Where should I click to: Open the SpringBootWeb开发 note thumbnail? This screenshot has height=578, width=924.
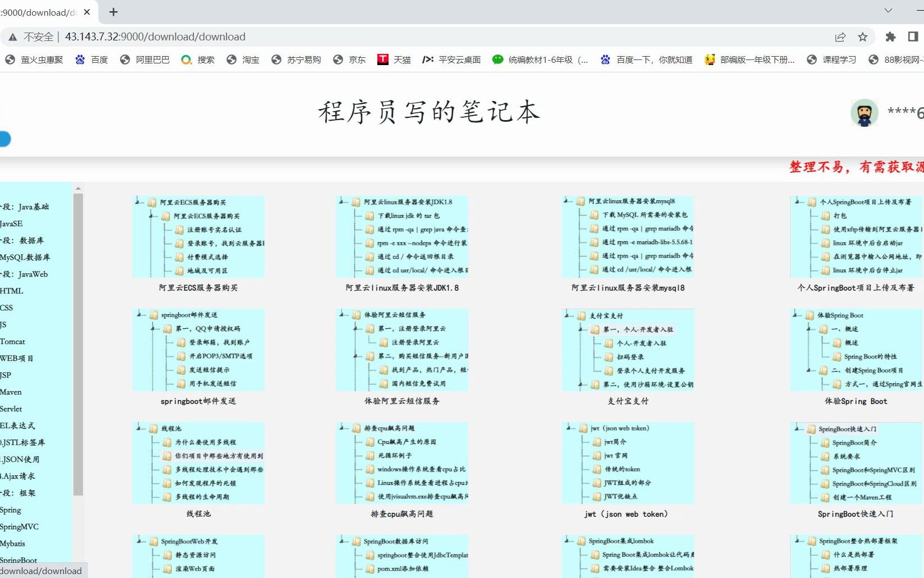pyautogui.click(x=198, y=556)
